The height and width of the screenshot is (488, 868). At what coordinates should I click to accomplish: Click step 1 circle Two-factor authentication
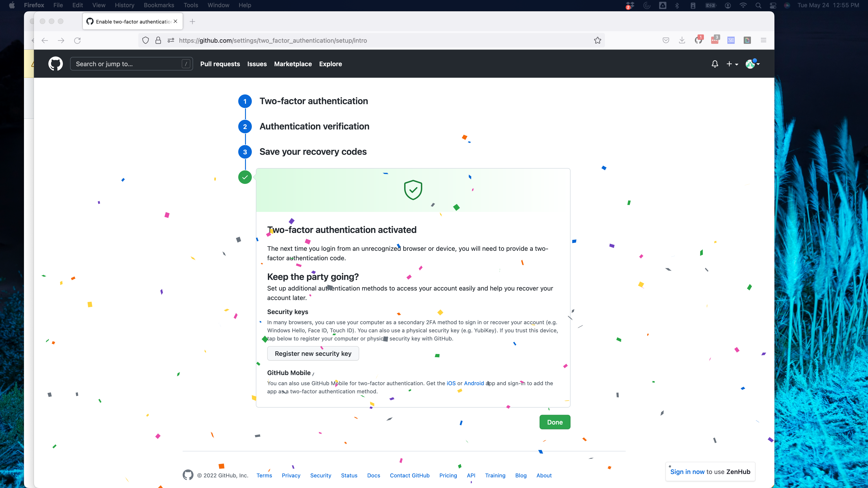pos(245,101)
